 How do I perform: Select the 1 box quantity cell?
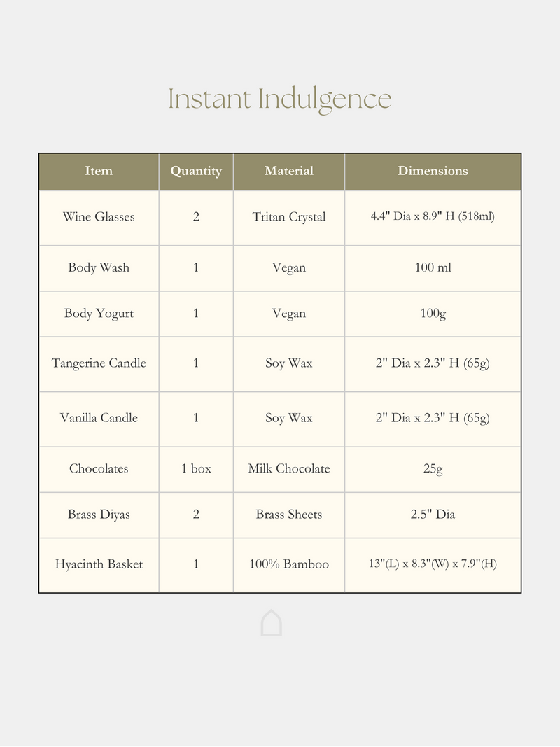coord(196,468)
